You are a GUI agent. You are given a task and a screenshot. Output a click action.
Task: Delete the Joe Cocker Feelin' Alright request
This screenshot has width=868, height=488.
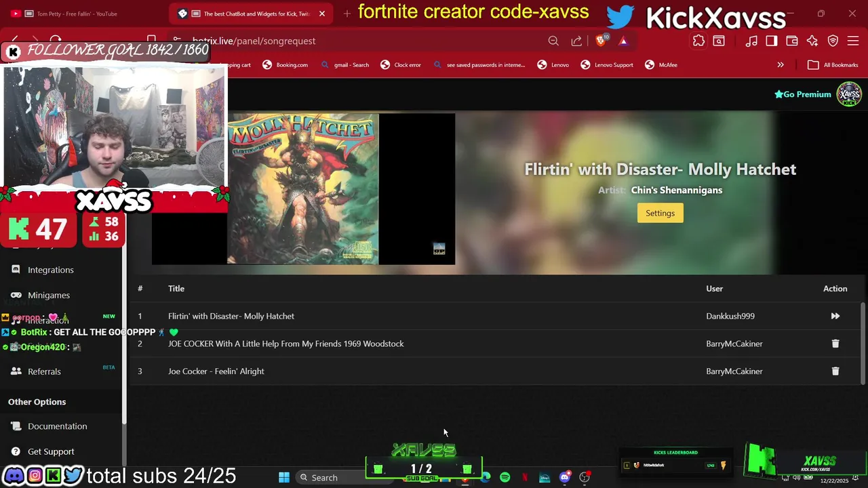tap(835, 371)
